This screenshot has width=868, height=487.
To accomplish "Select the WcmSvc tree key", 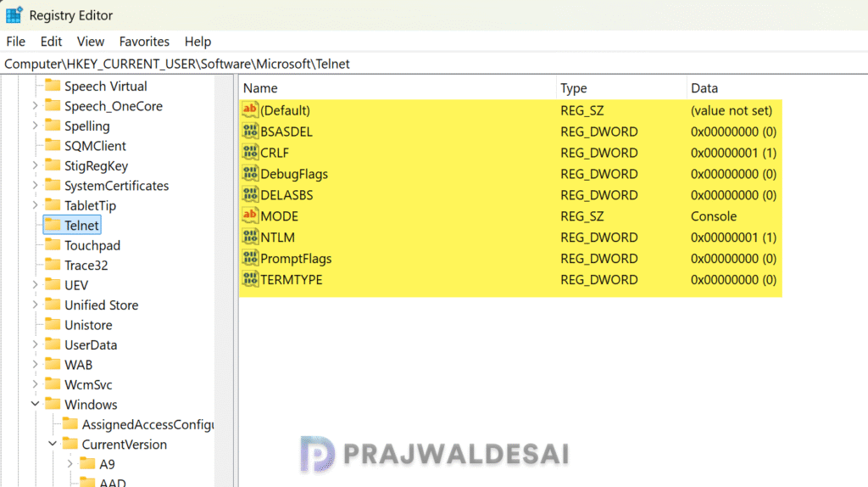I will pyautogui.click(x=88, y=384).
